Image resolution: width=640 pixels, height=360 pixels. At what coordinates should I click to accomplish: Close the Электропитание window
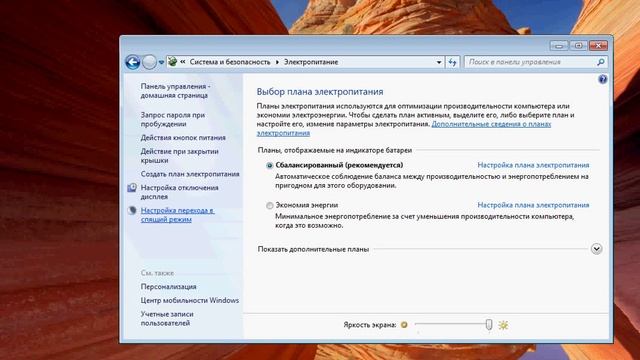click(x=598, y=46)
